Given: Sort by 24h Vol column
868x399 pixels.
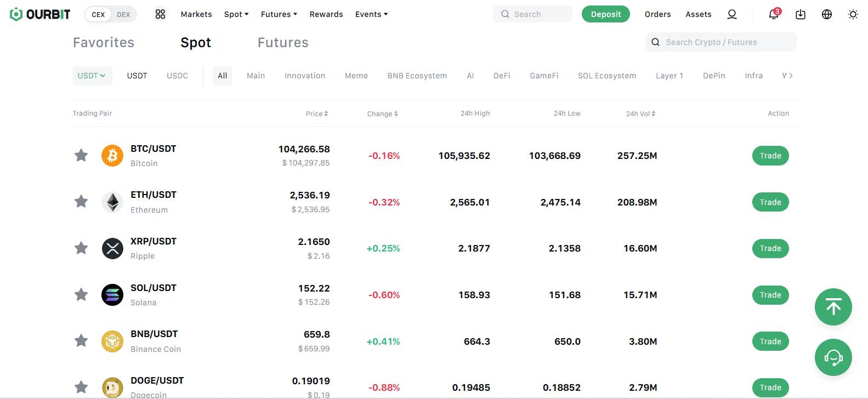Looking at the screenshot, I should coord(641,113).
